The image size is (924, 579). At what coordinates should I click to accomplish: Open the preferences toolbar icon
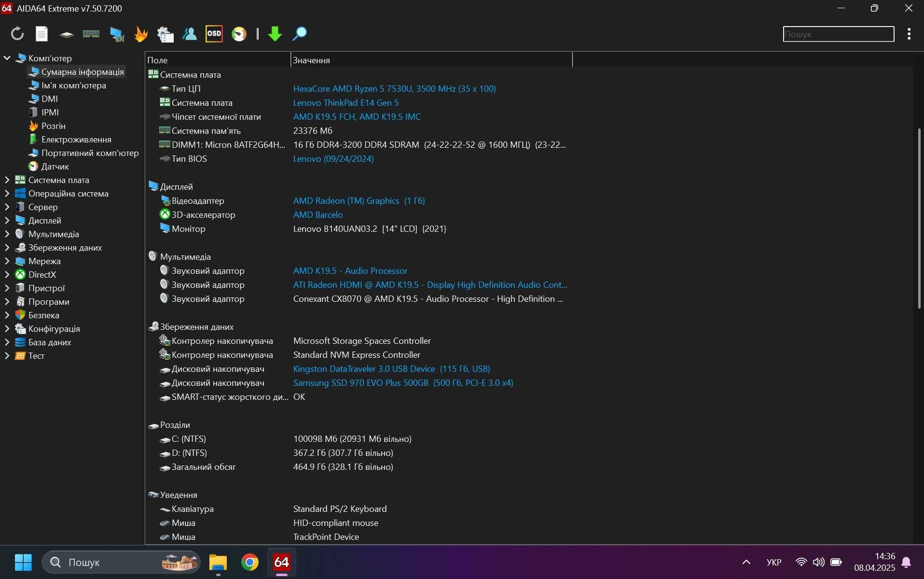[x=165, y=34]
